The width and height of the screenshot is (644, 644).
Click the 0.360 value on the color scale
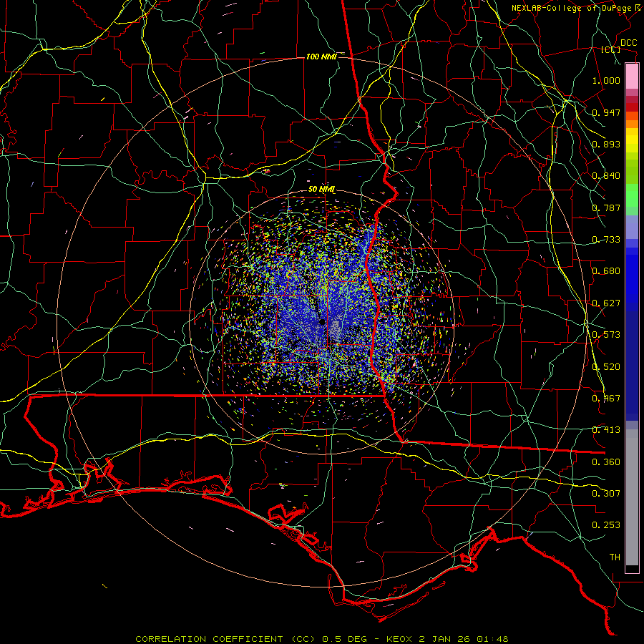pos(606,462)
